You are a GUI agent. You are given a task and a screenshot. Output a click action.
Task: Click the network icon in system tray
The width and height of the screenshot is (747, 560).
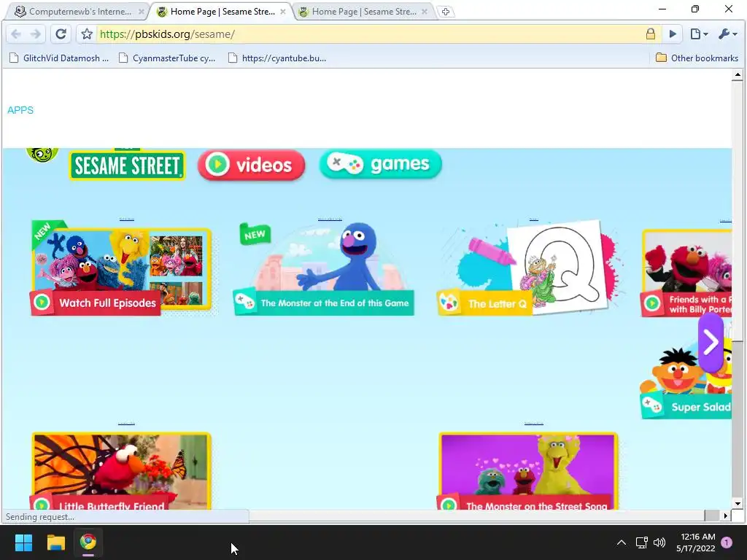[641, 542]
